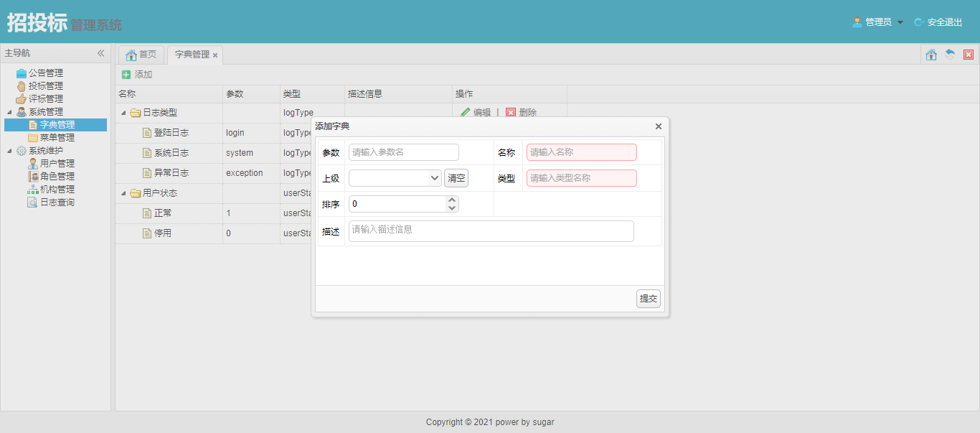Screen dimensions: 980x433
Task: Click the 名称 column header
Action: [169, 94]
